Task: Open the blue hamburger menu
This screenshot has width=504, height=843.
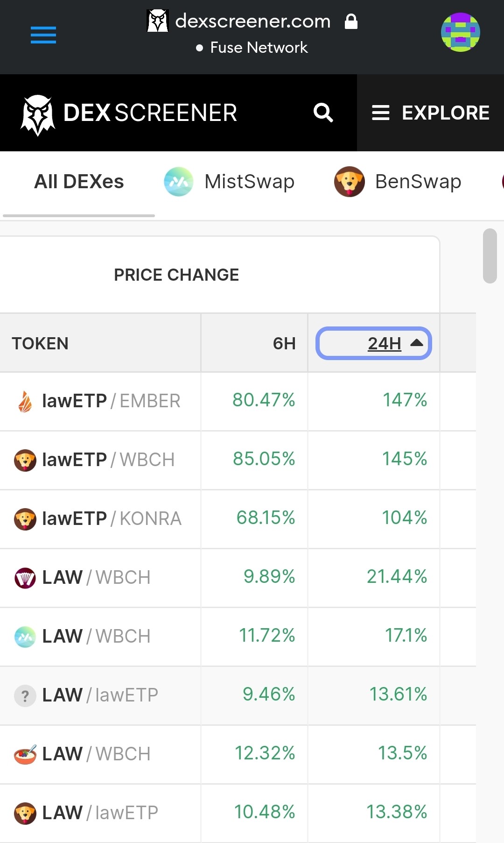Action: (x=43, y=35)
